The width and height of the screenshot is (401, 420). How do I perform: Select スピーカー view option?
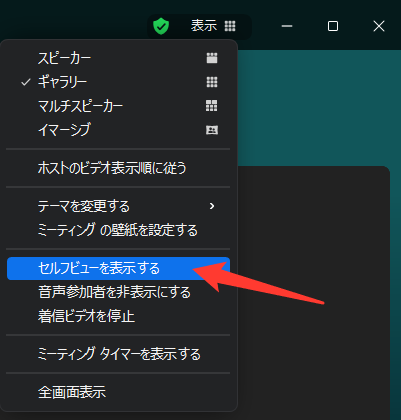tap(118, 58)
